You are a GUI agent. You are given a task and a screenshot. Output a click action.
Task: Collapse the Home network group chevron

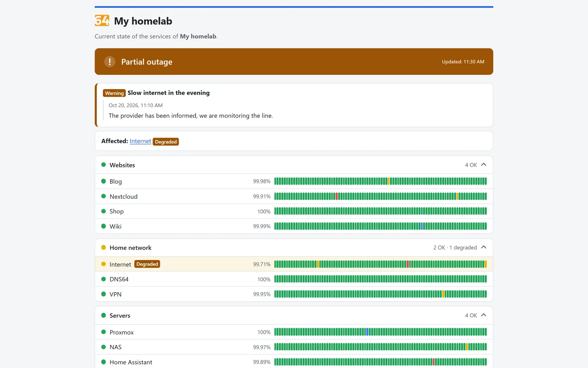click(484, 247)
